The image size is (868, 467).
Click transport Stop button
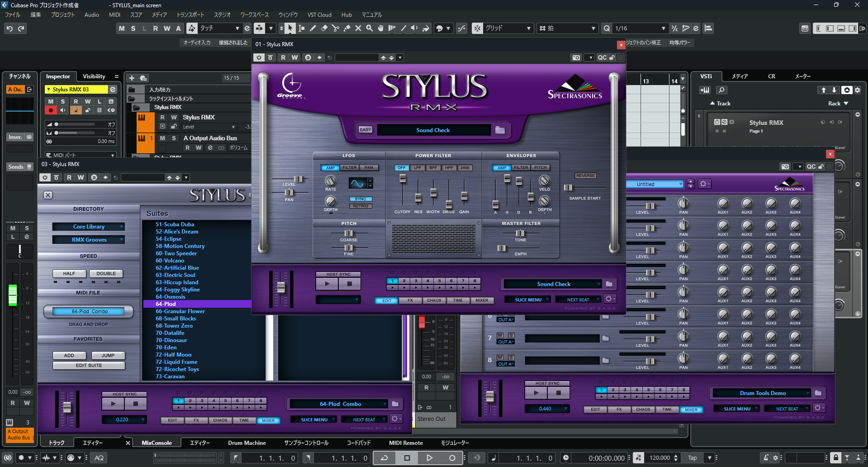[407, 458]
